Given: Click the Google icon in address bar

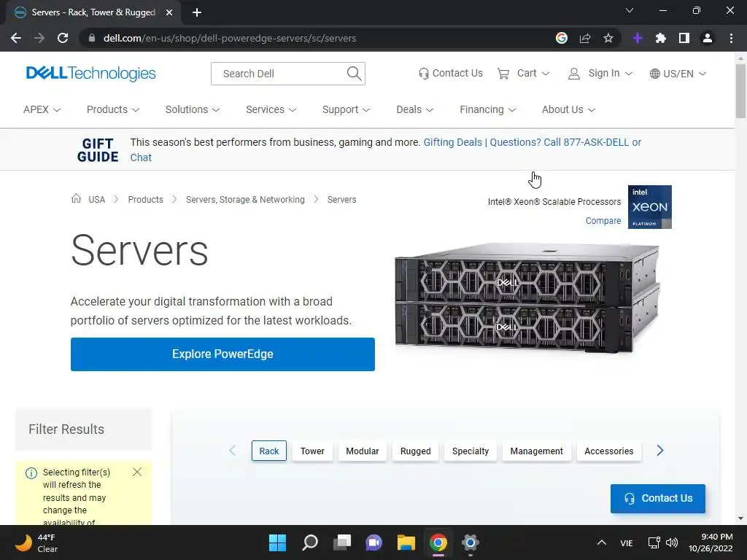Looking at the screenshot, I should point(562,38).
